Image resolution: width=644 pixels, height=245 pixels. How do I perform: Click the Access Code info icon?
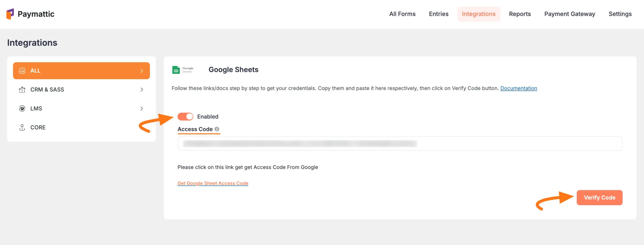217,129
